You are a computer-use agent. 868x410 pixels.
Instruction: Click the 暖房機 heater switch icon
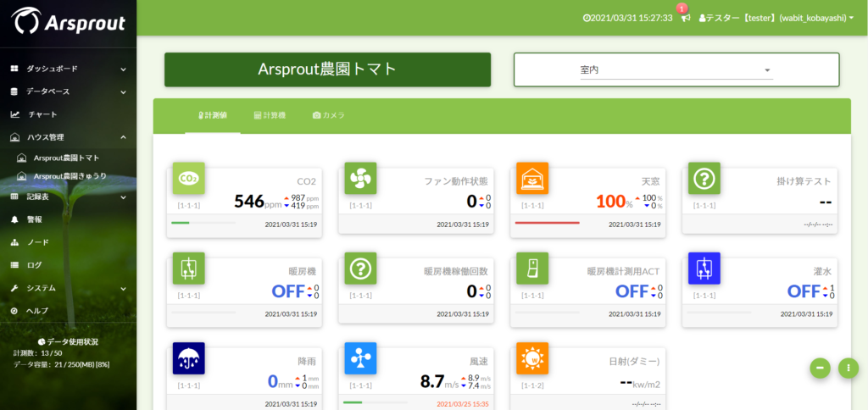pyautogui.click(x=189, y=269)
